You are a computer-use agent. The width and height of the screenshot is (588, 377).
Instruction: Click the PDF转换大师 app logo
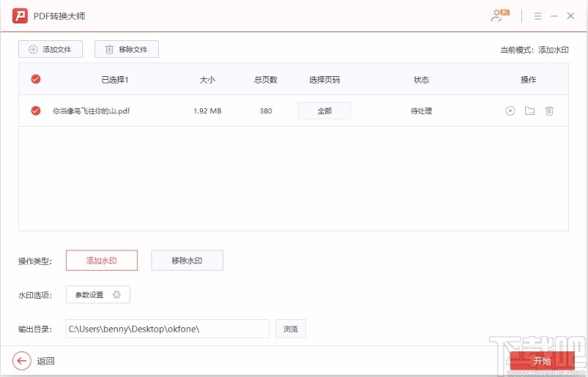click(20, 15)
